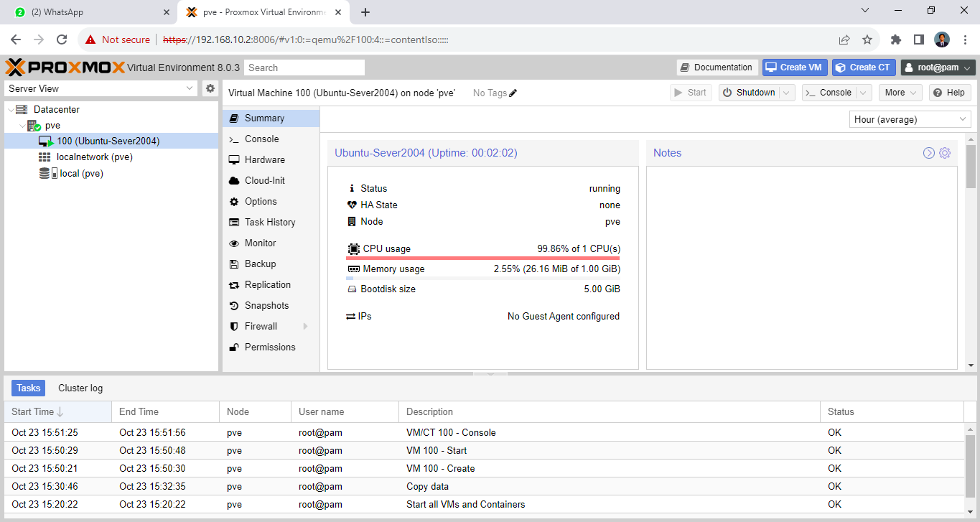
Task: Share this page icon
Action: 844,39
